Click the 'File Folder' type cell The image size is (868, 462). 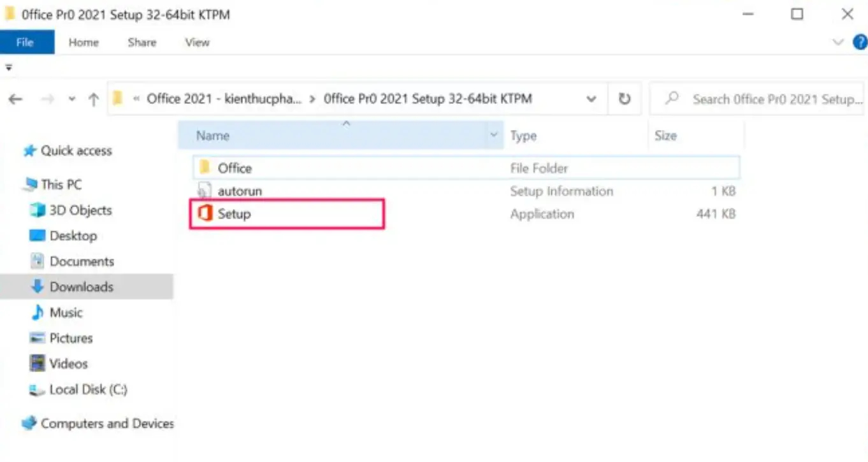coord(539,168)
